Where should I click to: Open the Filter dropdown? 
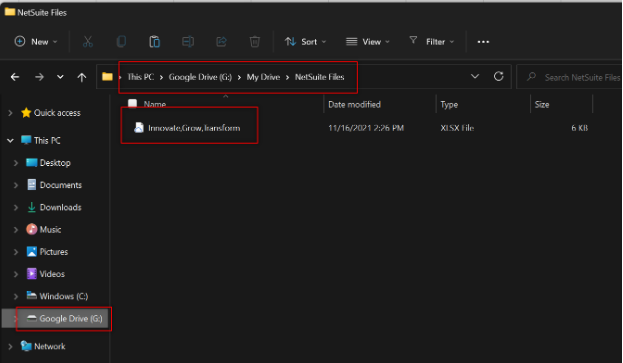[x=431, y=41]
